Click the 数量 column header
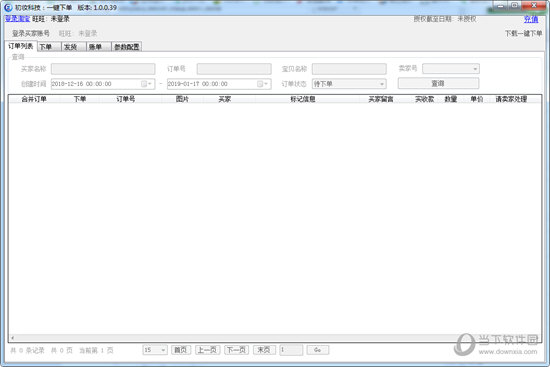Screen dimensions: 550x367 [451, 99]
